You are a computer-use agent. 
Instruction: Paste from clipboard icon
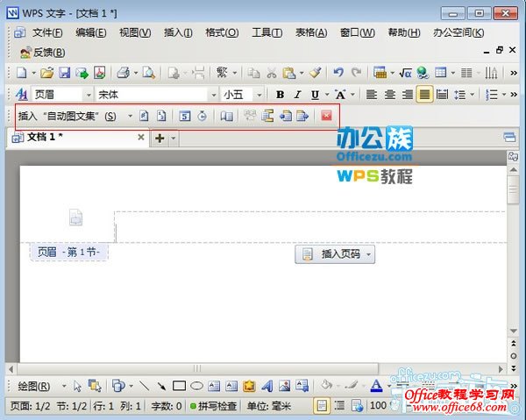point(289,73)
